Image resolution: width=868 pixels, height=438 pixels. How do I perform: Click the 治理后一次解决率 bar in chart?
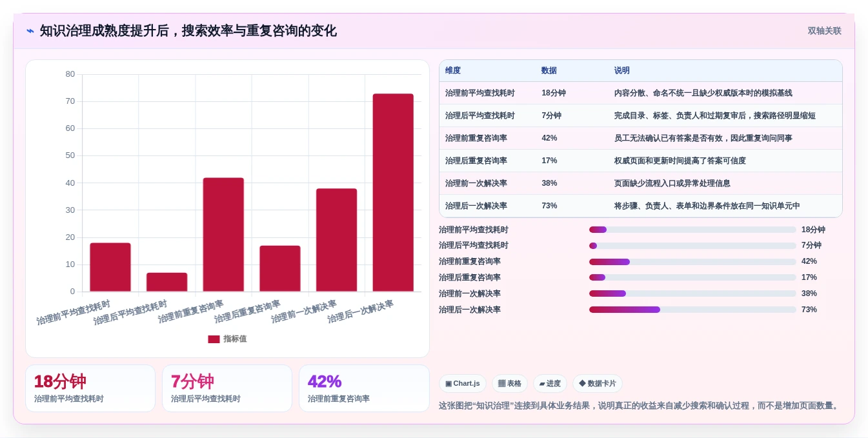click(393, 192)
